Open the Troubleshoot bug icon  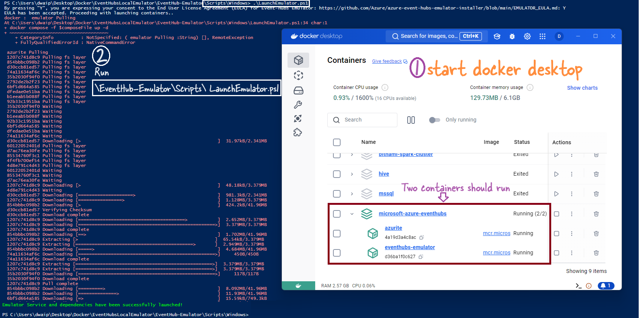coord(512,36)
